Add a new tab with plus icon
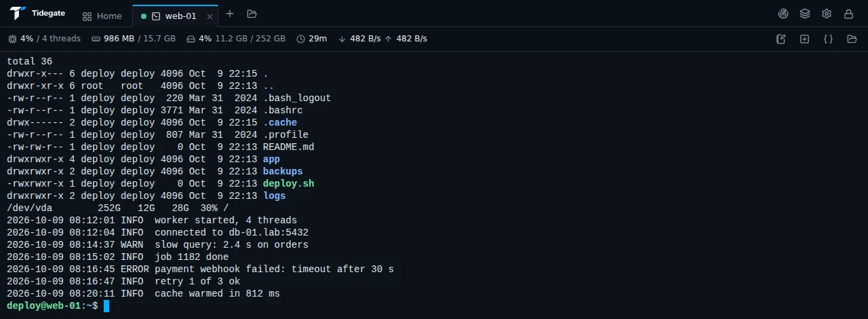The width and height of the screenshot is (868, 319). [230, 14]
